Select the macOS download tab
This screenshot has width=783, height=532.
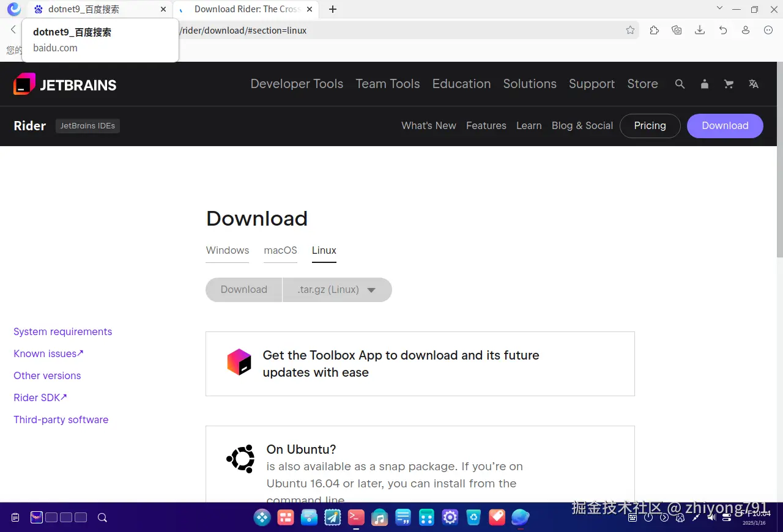point(280,251)
